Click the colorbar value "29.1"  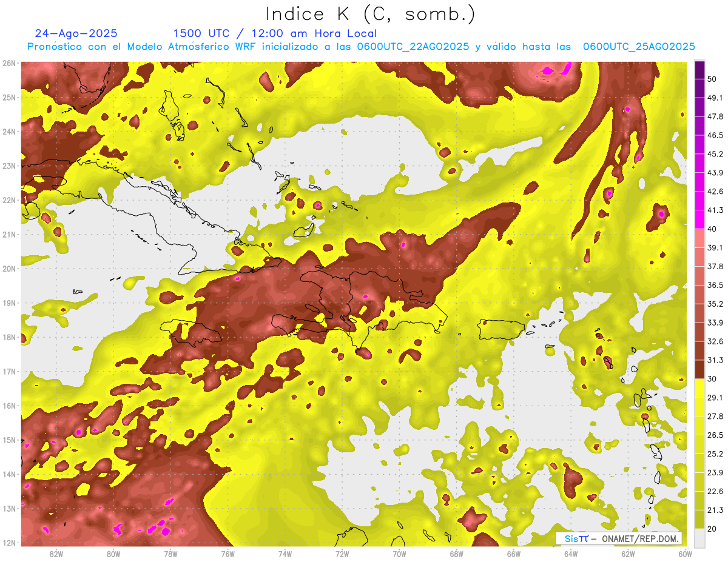pyautogui.click(x=715, y=397)
